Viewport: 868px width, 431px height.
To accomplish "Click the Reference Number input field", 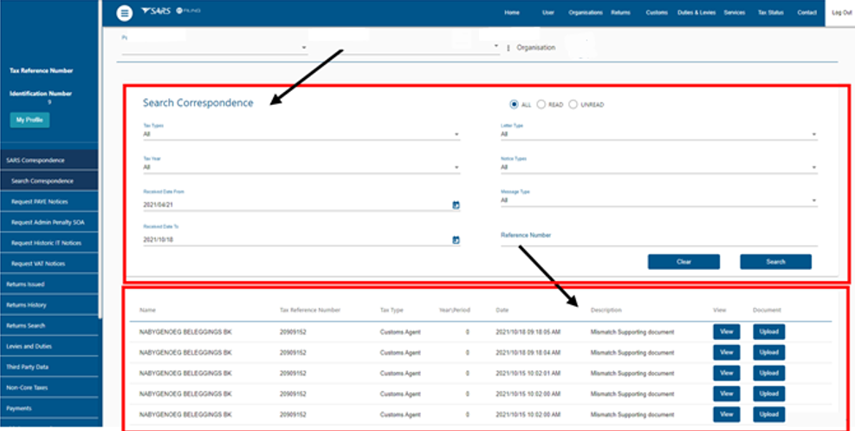I will click(x=658, y=243).
